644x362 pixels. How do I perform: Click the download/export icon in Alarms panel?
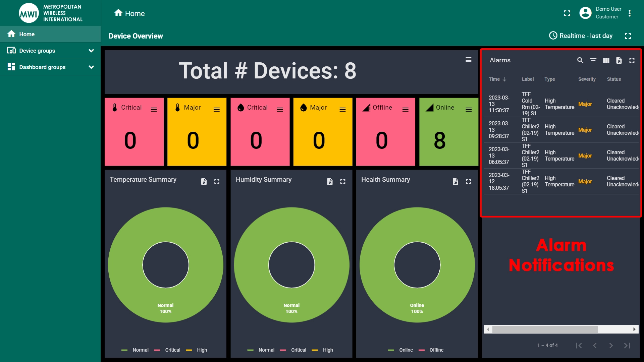[x=619, y=60]
